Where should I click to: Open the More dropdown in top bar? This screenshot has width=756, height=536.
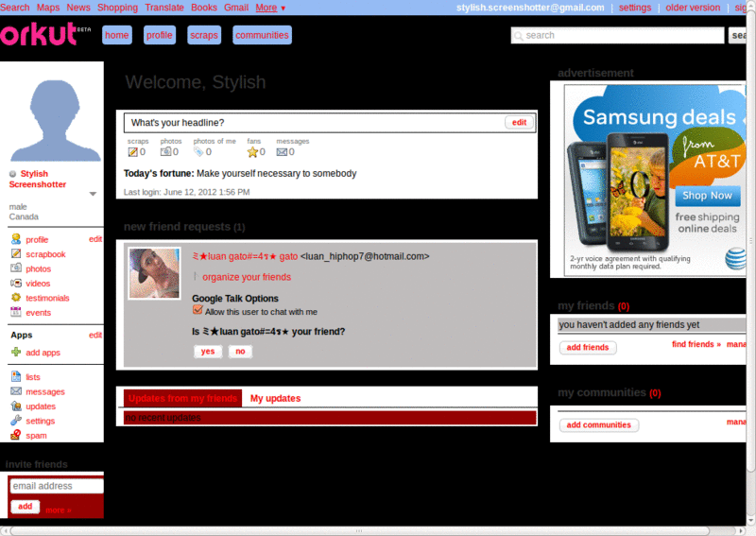pos(270,8)
